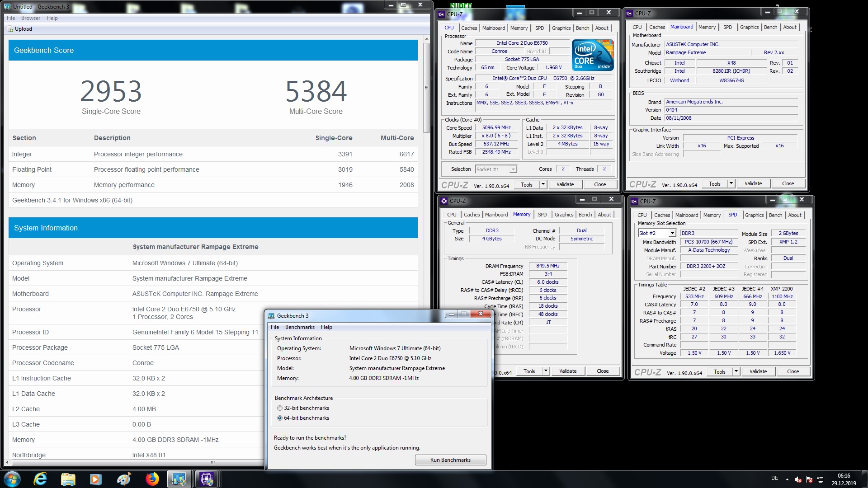
Task: Click Run Benchmarks button
Action: 450,460
